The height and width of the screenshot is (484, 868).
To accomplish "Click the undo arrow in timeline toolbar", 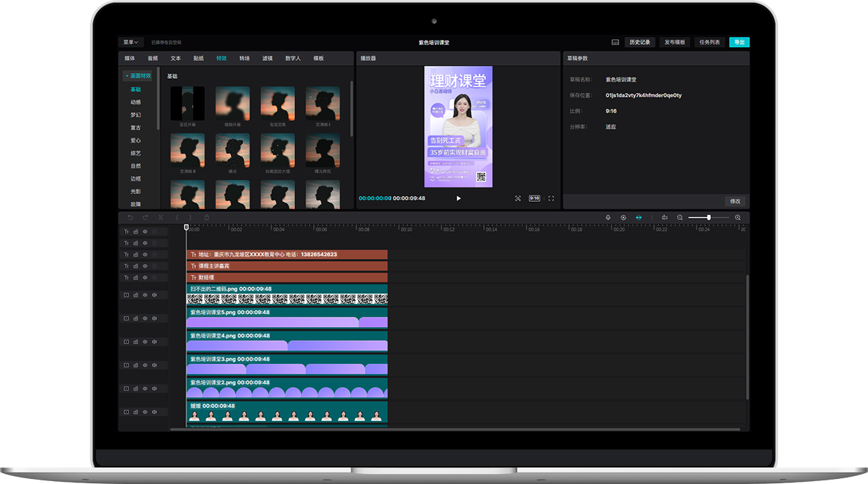I will coord(130,217).
